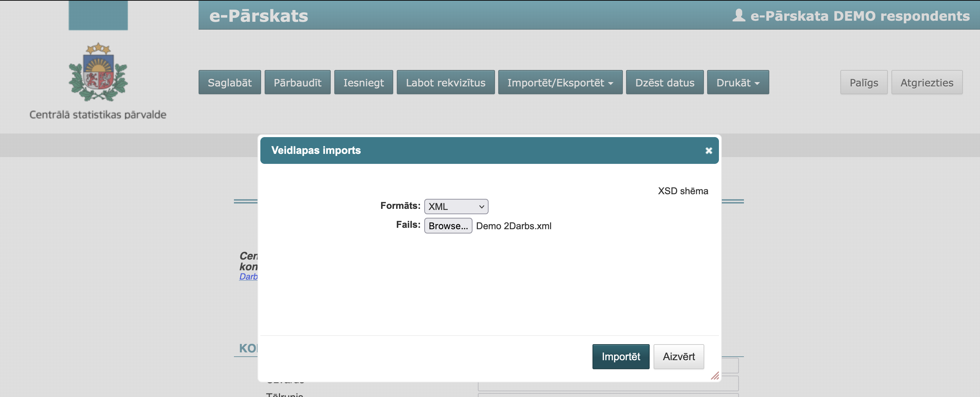Click the e-Pārskats header title
The image size is (980, 397).
(x=258, y=16)
